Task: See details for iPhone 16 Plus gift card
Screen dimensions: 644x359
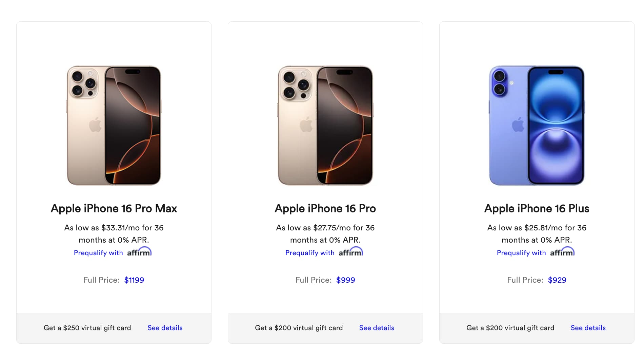Action: click(588, 328)
